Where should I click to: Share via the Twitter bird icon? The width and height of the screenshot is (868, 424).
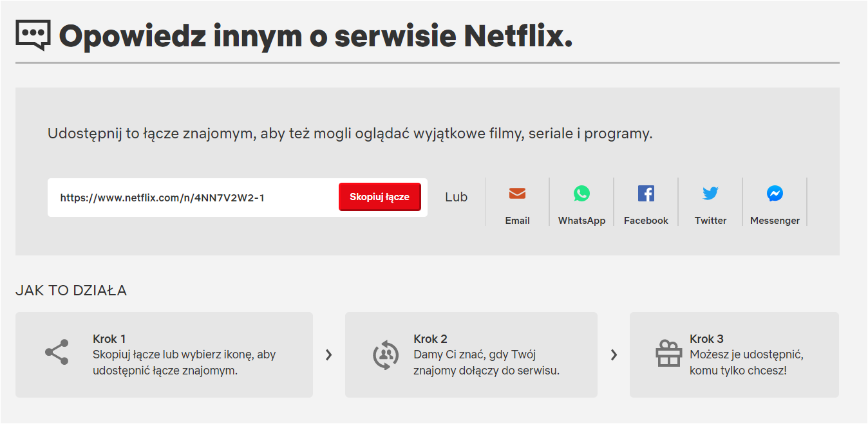point(710,194)
